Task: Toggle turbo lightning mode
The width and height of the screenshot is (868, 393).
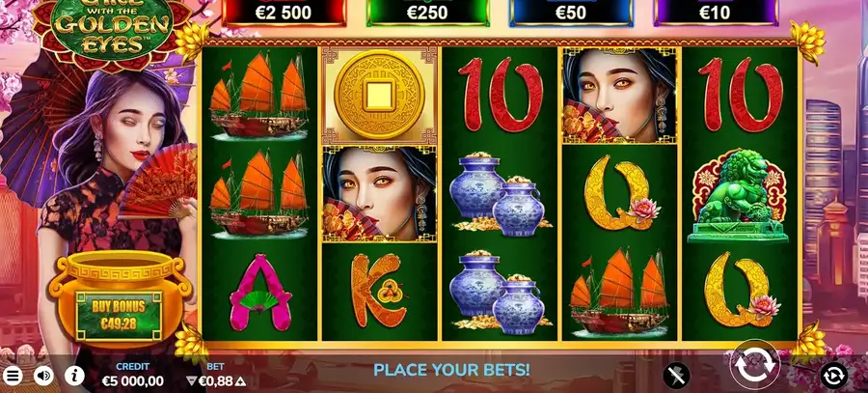Action: tap(676, 376)
